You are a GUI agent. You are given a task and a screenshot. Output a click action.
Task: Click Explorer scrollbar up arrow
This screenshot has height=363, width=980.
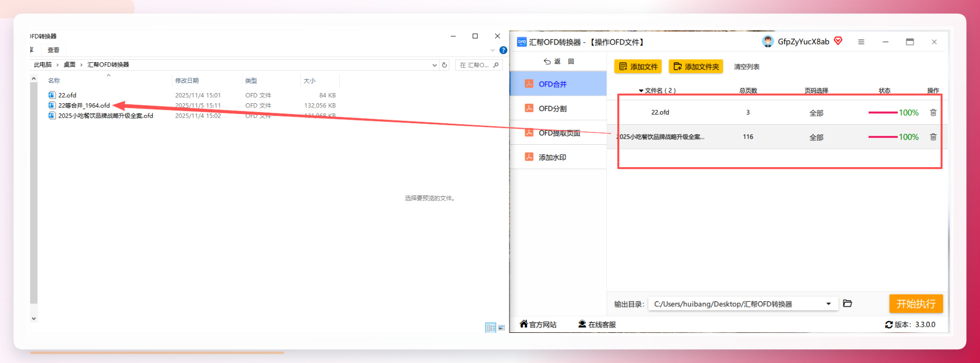(34, 78)
